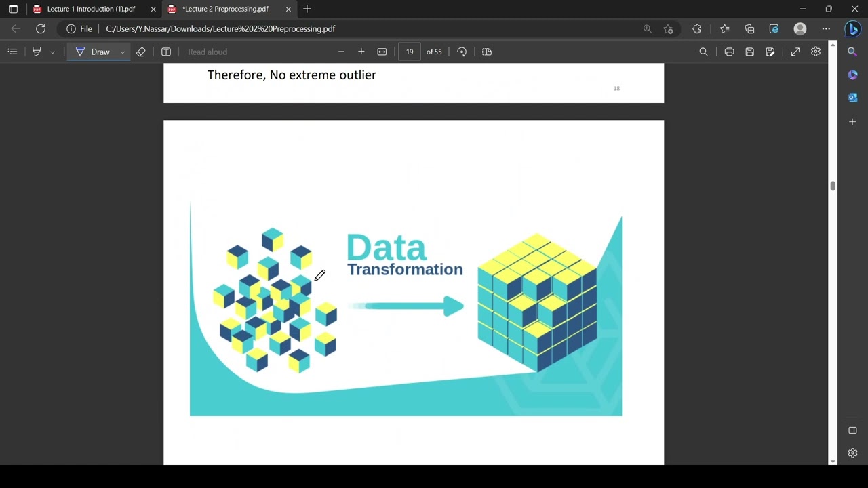Open Microsoft 365 sidebar app
This screenshot has width=868, height=488.
click(852, 75)
